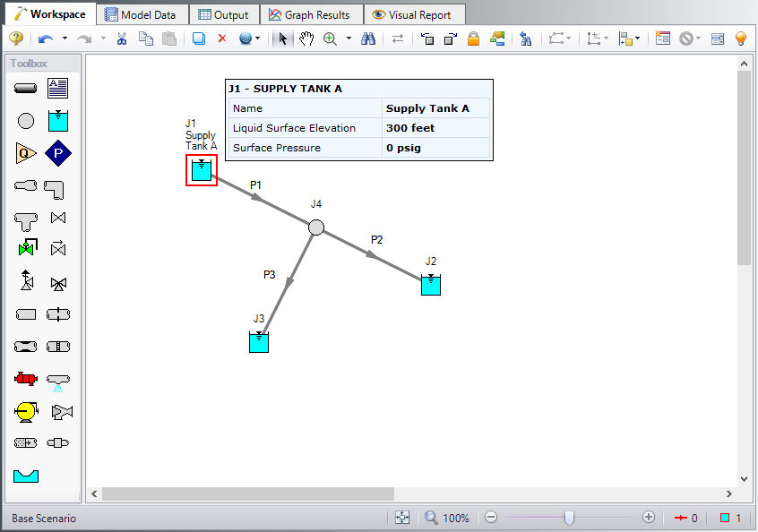This screenshot has width=758, height=532.
Task: Open the globe icon dropdown menu
Action: [258, 39]
